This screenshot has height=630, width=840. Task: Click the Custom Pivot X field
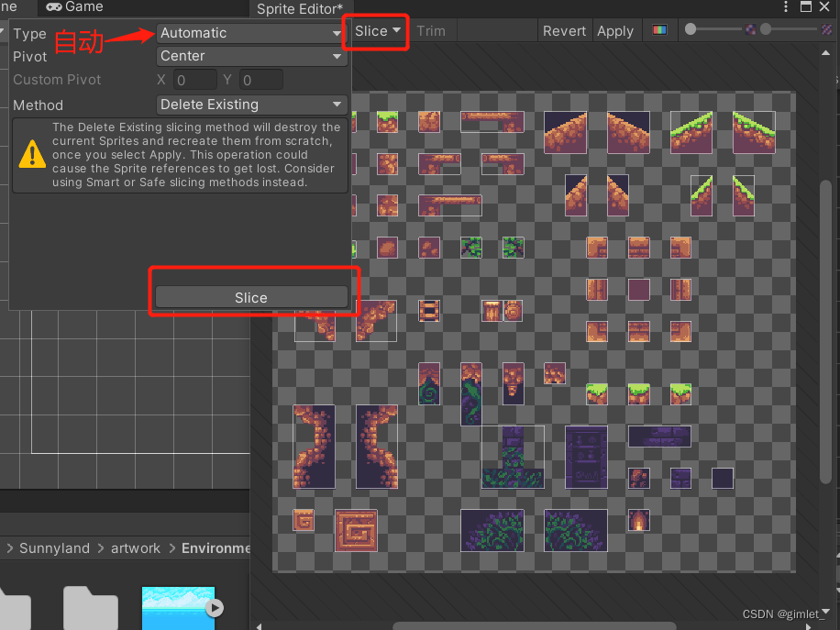pyautogui.click(x=195, y=80)
